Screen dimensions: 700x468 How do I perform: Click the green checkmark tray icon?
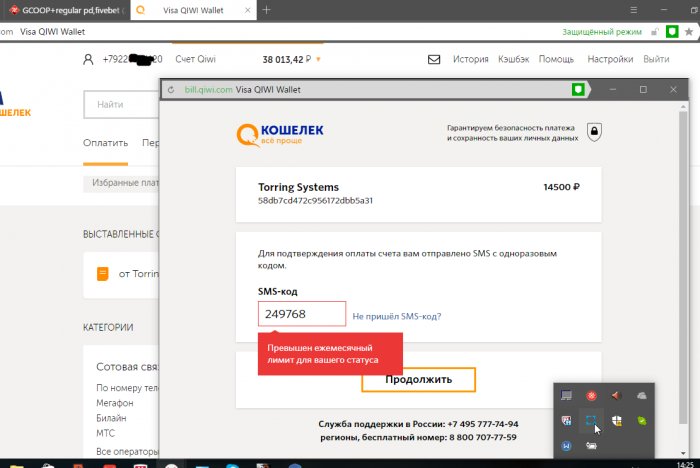pos(642,420)
